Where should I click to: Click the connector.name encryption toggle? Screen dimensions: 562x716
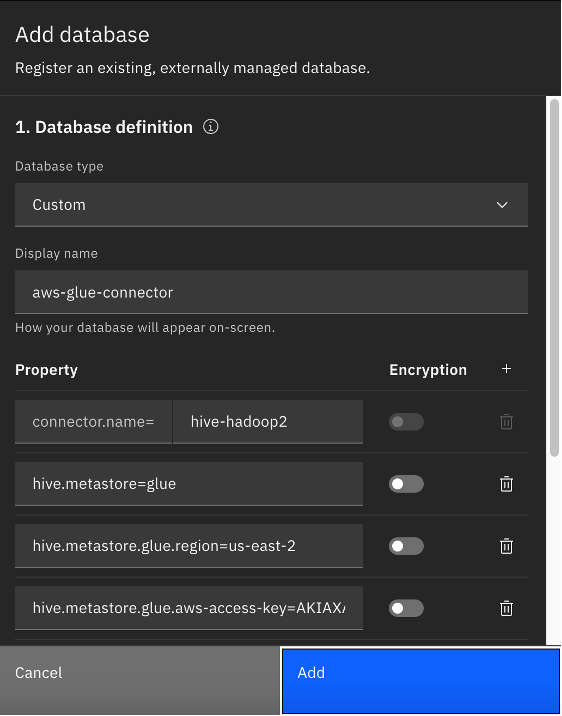406,421
